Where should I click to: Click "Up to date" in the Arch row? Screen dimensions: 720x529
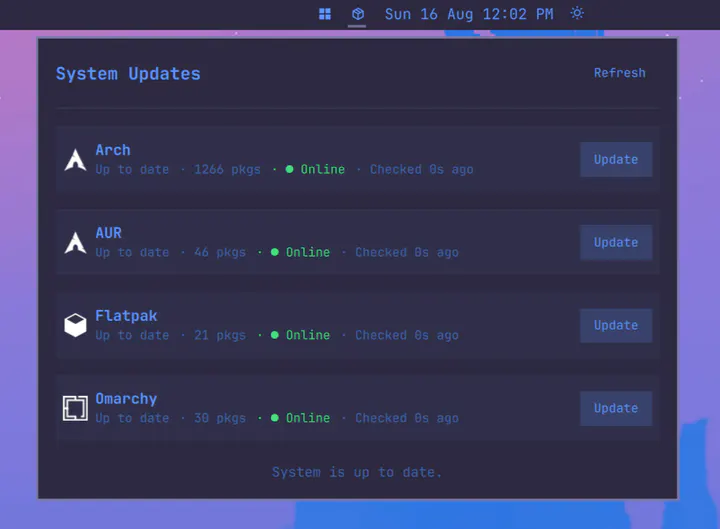pyautogui.click(x=132, y=170)
